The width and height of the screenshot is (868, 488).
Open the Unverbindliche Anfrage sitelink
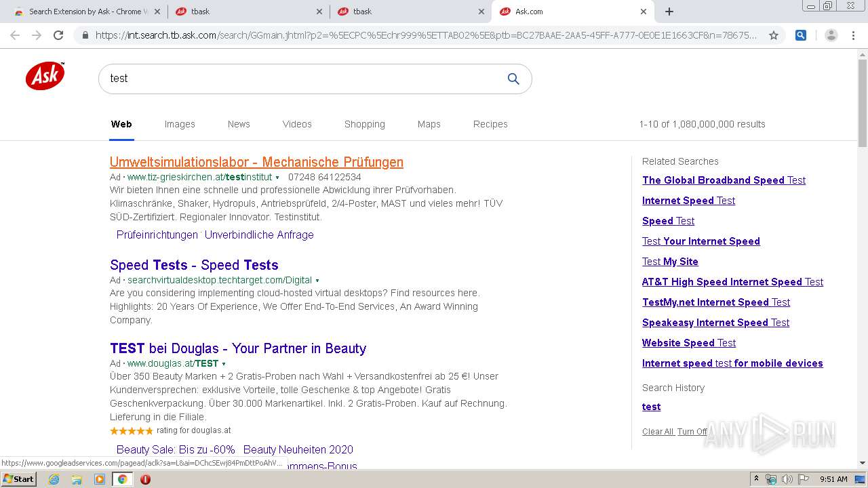(259, 235)
